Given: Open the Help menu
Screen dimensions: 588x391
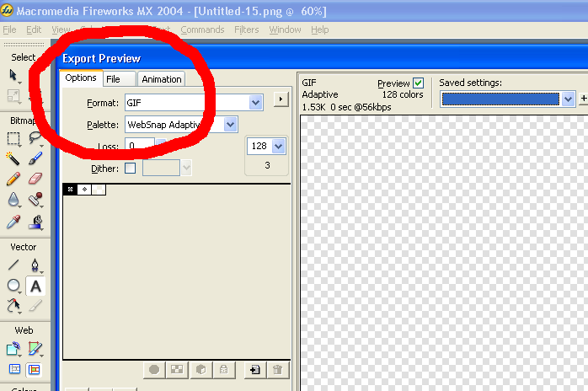Looking at the screenshot, I should (x=319, y=29).
